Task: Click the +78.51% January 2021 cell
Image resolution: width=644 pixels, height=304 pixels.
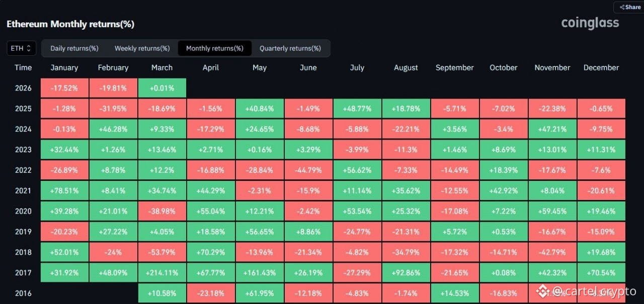Action: point(64,191)
